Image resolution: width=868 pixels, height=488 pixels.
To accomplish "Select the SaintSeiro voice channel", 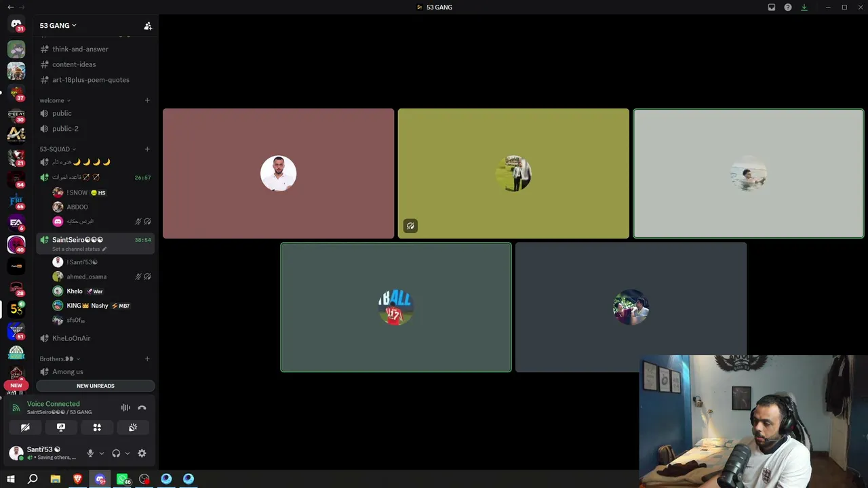I will [x=95, y=243].
